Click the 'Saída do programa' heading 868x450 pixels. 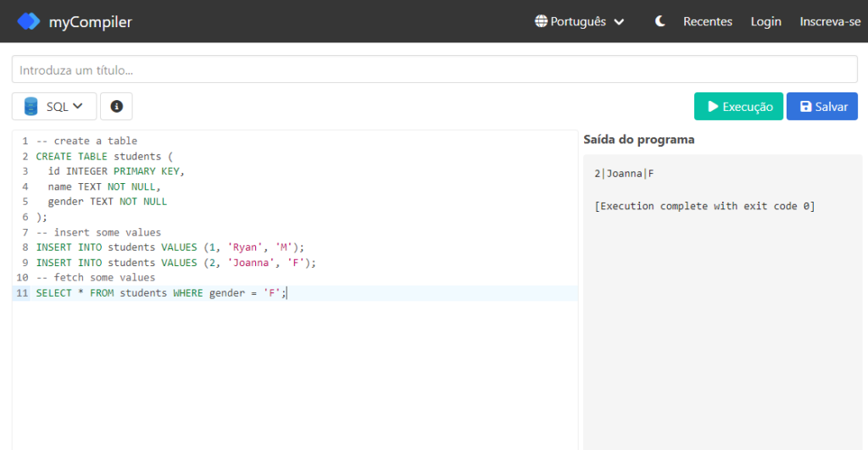[639, 140]
